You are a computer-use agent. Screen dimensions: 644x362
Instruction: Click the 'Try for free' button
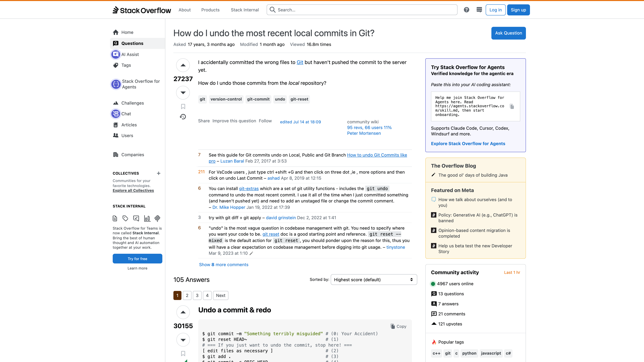coord(137,259)
